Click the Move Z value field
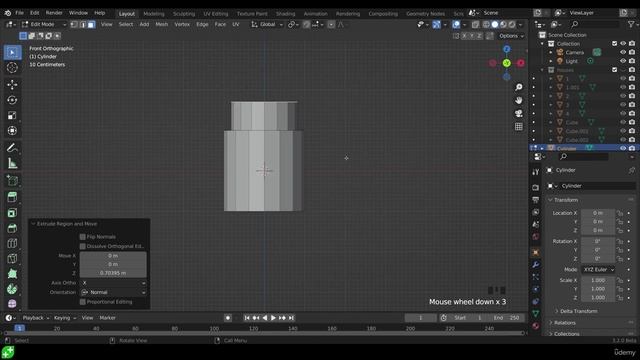The height and width of the screenshot is (360, 640). coord(113,273)
